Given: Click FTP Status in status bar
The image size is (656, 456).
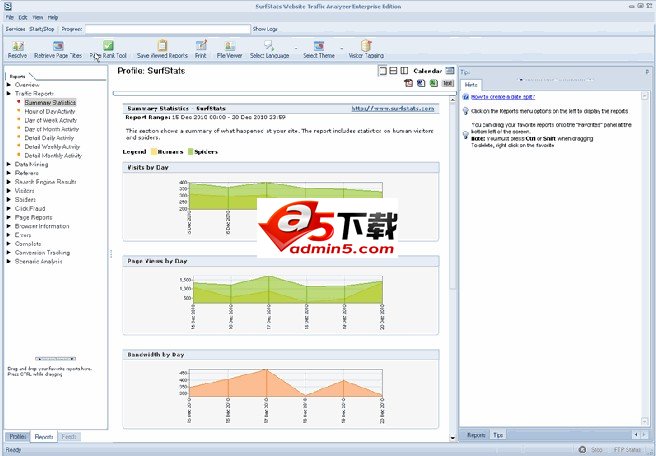Looking at the screenshot, I should pos(627,450).
